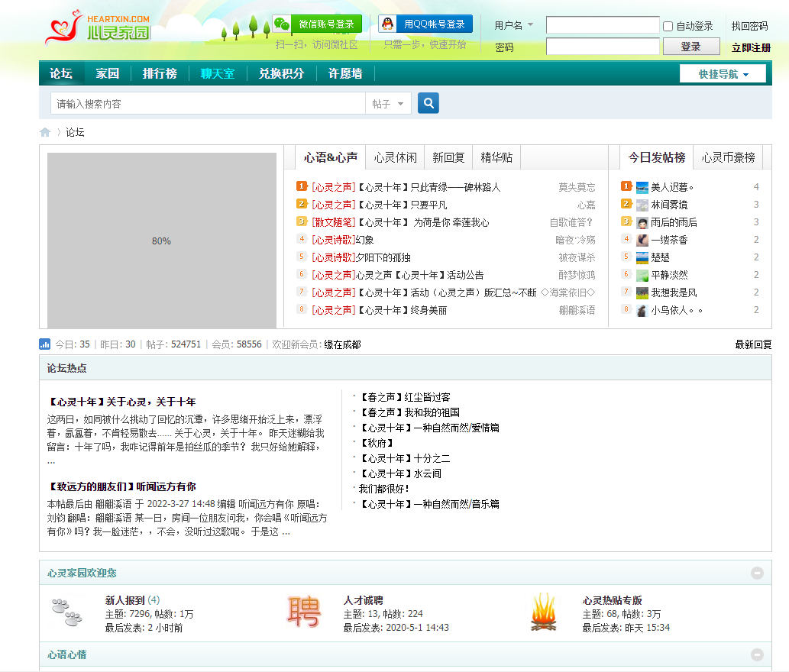Open the 人才诚聘 forum link
789x672 pixels.
point(363,600)
